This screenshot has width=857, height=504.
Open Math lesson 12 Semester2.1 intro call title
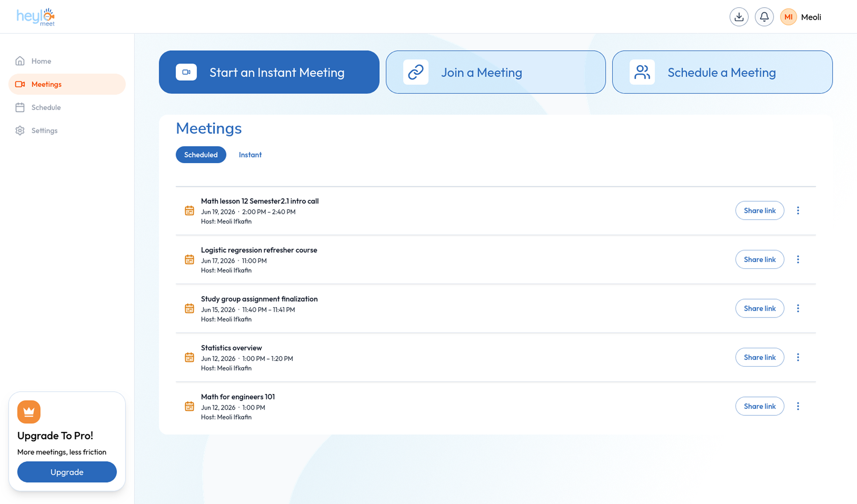click(x=260, y=201)
